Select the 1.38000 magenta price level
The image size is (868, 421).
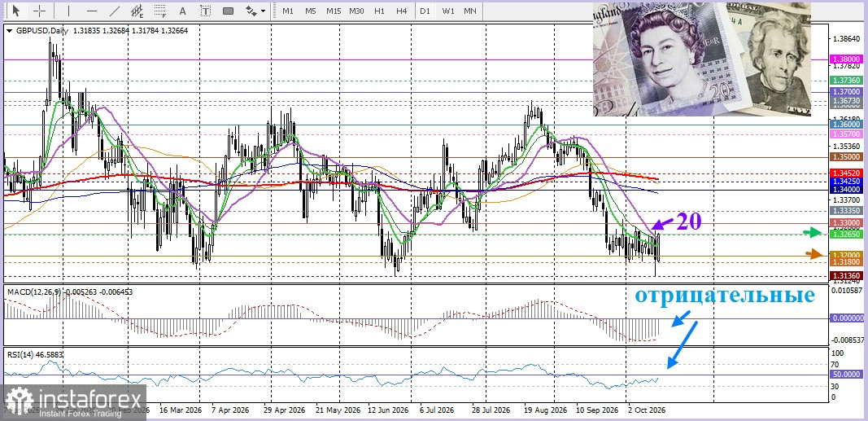tap(846, 59)
